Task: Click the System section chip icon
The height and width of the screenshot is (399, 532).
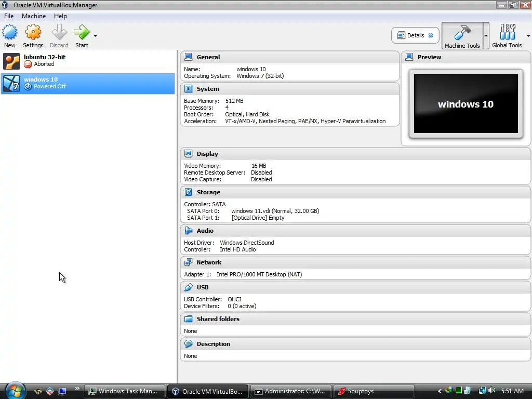Action: click(x=188, y=89)
